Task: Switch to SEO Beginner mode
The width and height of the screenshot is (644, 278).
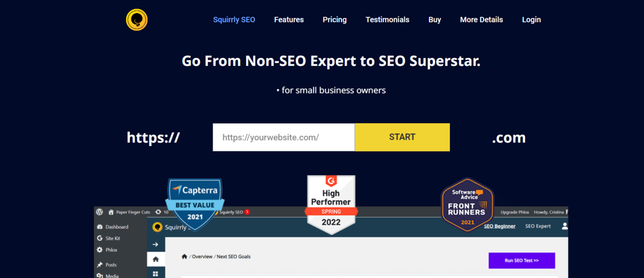Action: (x=499, y=226)
